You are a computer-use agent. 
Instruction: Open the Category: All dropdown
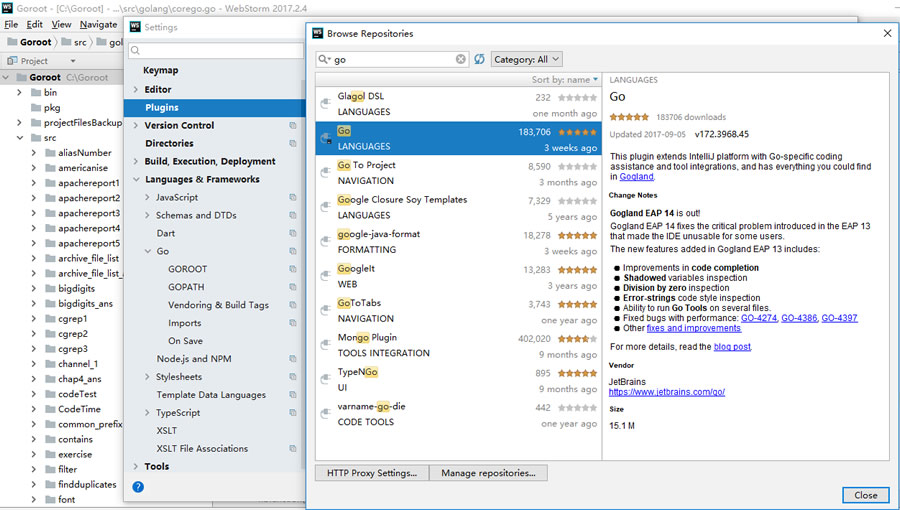(x=526, y=60)
